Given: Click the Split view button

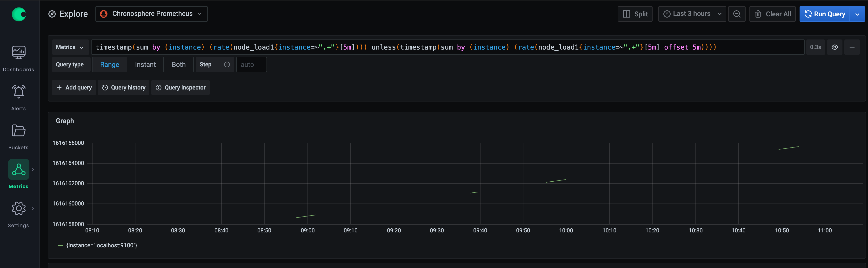Looking at the screenshot, I should coord(635,14).
